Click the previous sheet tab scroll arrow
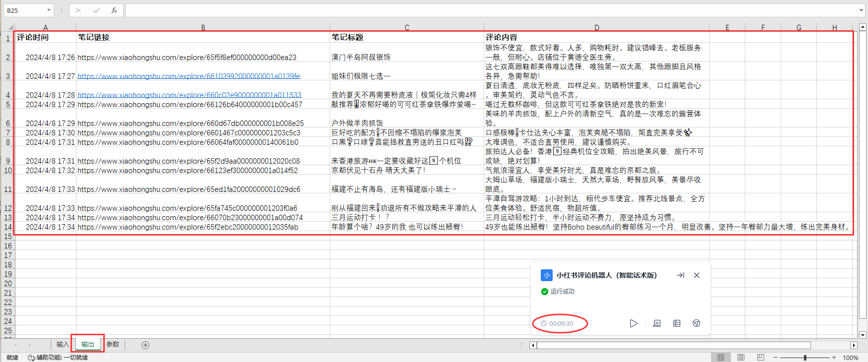 [x=15, y=345]
